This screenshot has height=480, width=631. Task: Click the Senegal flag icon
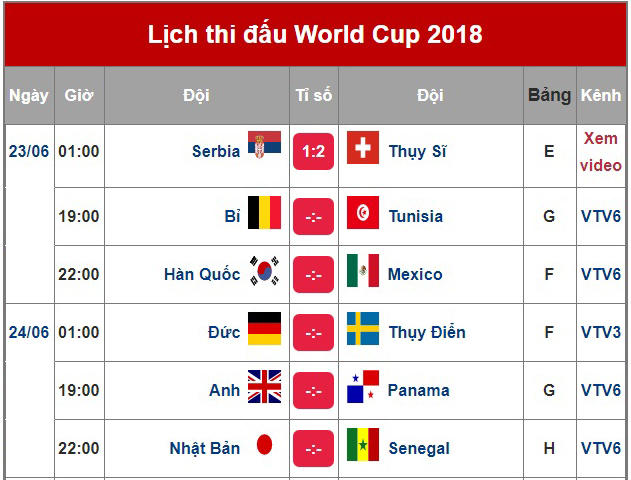[363, 445]
